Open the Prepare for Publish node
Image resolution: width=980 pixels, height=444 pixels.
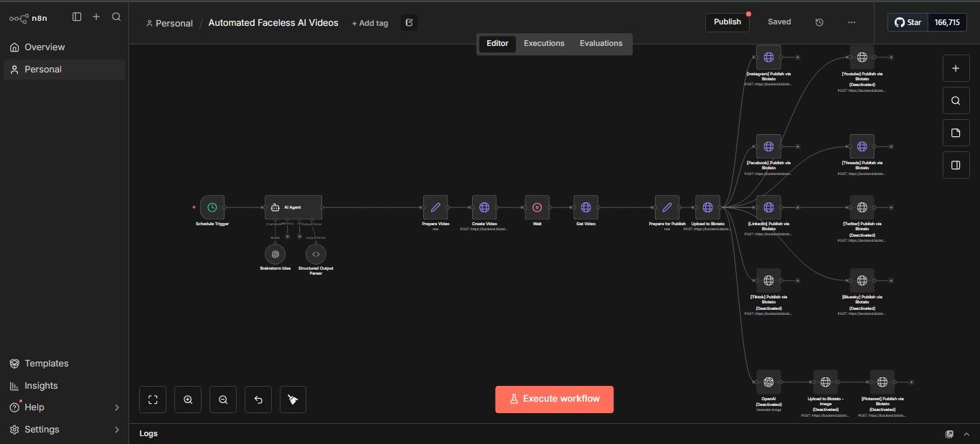pyautogui.click(x=667, y=207)
